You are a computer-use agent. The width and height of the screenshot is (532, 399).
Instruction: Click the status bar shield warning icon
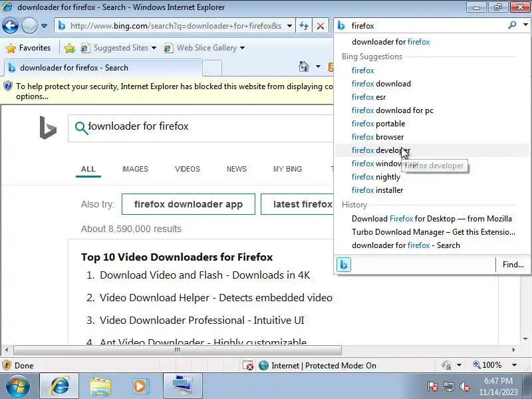7,365
